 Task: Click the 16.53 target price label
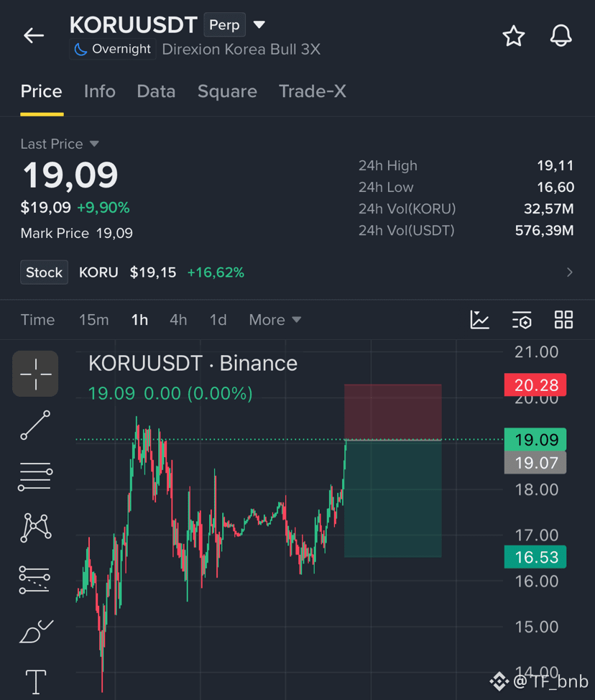coord(535,557)
